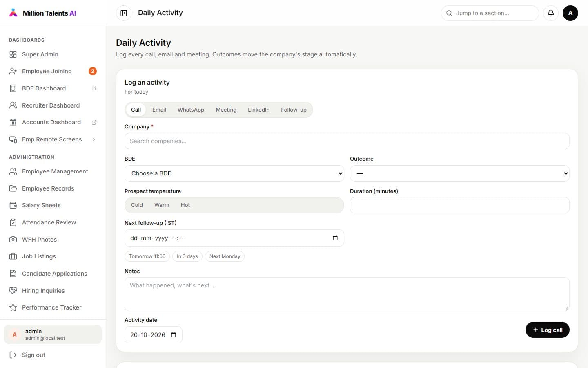Image resolution: width=588 pixels, height=368 pixels.
Task: Open Accounts Dashboard external link icon
Action: pos(94,122)
